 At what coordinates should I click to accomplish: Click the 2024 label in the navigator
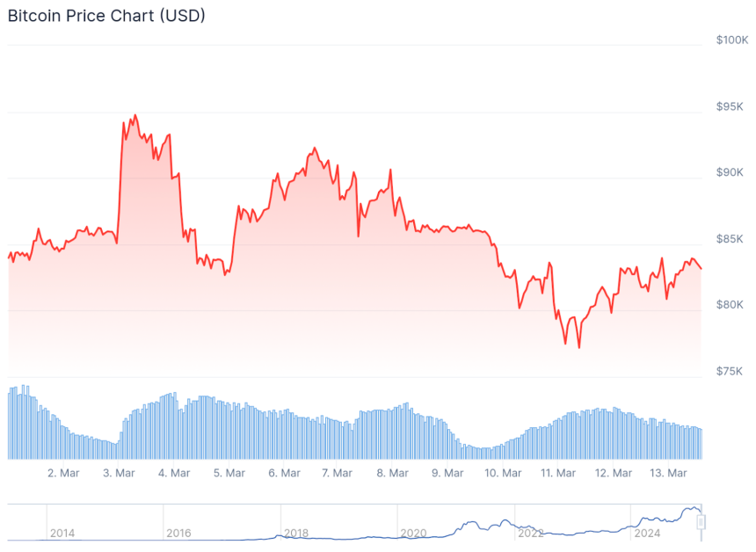click(647, 533)
